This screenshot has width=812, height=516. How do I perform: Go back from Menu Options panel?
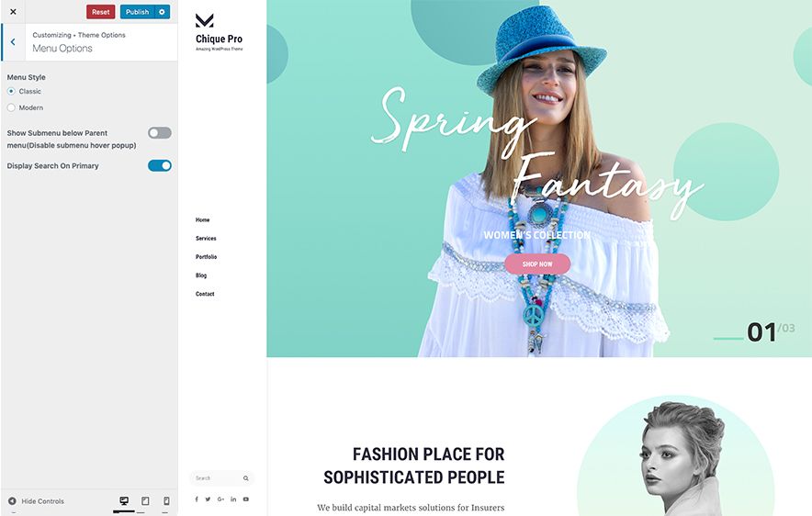pyautogui.click(x=13, y=42)
